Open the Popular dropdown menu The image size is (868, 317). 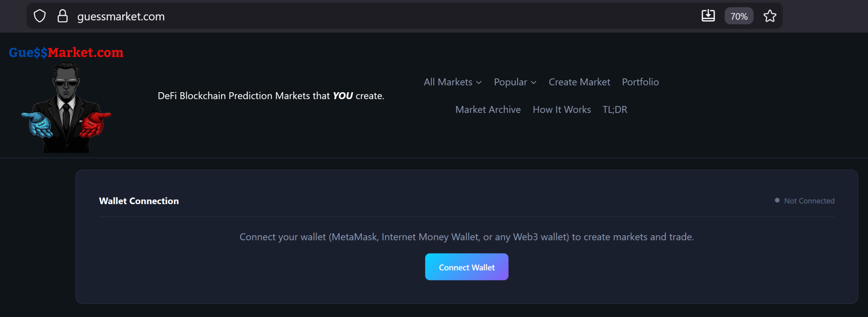point(515,82)
